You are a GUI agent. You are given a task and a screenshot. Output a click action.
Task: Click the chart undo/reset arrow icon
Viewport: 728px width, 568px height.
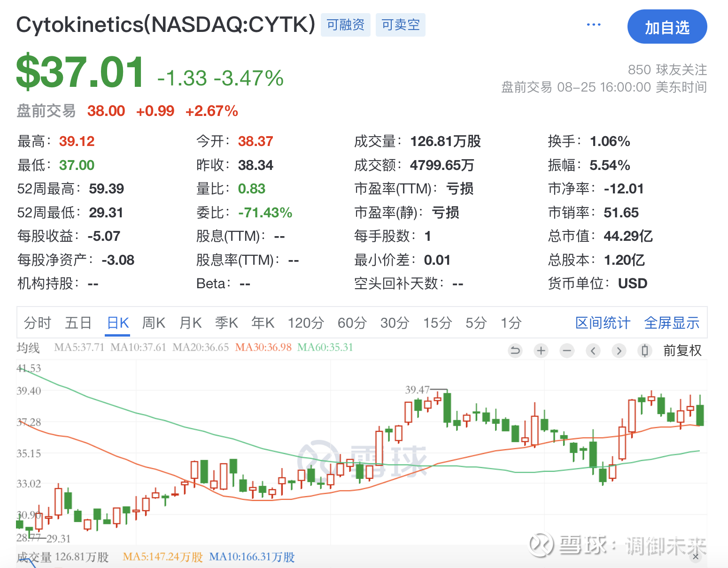tap(515, 351)
